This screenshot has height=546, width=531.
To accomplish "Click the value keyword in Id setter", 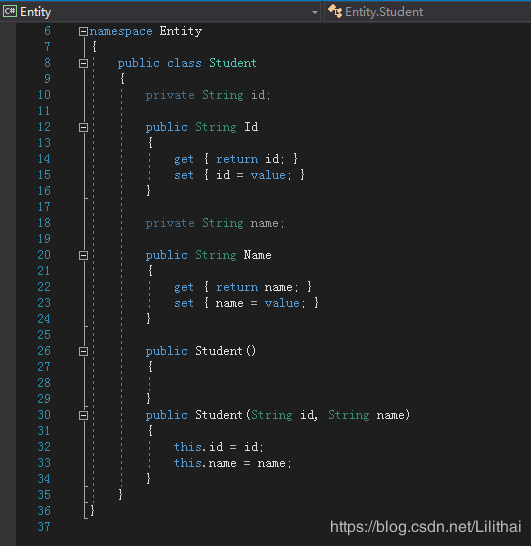I will pyautogui.click(x=268, y=175).
